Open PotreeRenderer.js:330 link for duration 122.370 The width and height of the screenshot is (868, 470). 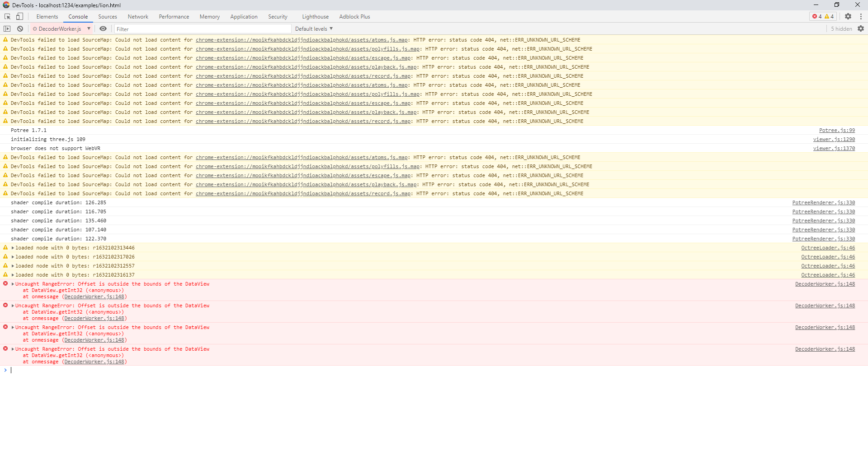(x=824, y=239)
